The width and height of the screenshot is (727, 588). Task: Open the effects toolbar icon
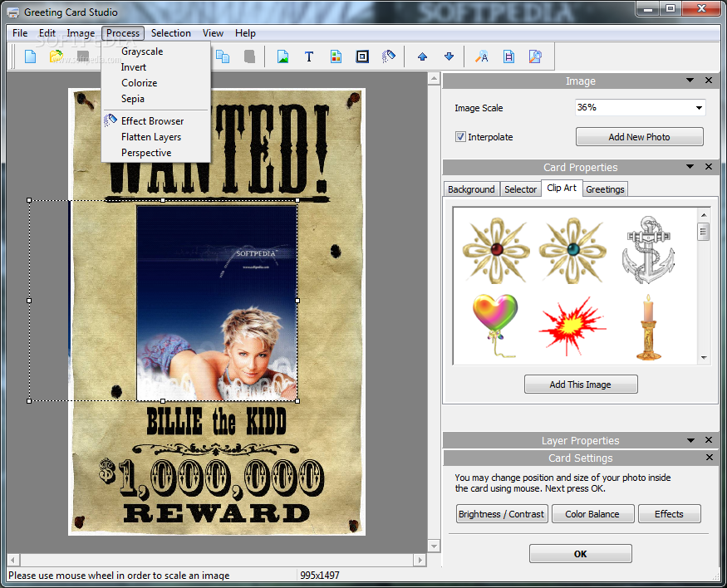pyautogui.click(x=389, y=56)
